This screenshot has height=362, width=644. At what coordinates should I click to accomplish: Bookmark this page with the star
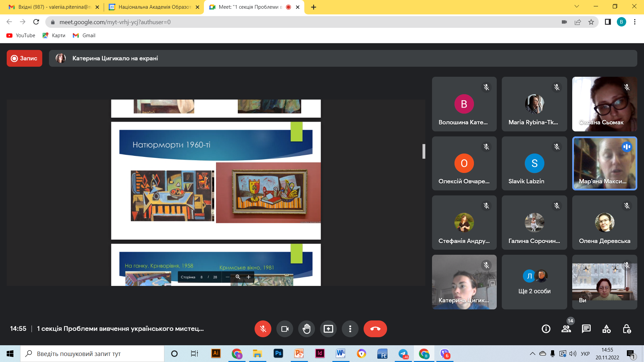(x=591, y=22)
